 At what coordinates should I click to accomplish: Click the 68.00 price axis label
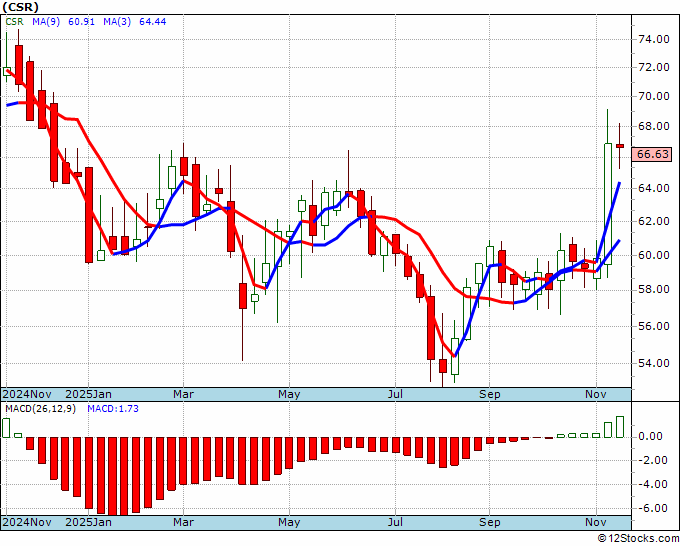[654, 126]
